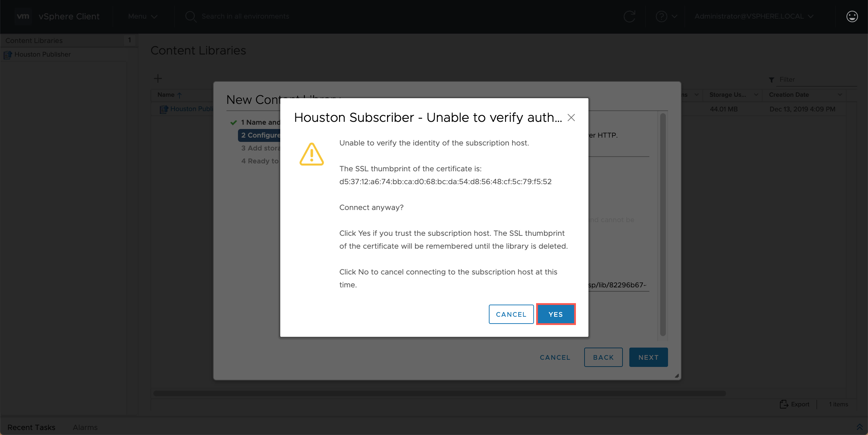868x435 pixels.
Task: Expand the help menu chevron
Action: [674, 16]
